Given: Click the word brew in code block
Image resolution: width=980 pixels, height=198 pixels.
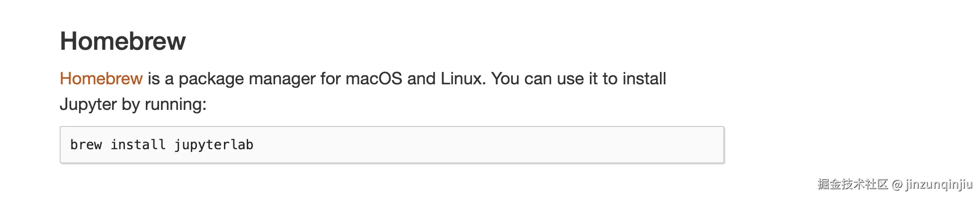Looking at the screenshot, I should 86,144.
